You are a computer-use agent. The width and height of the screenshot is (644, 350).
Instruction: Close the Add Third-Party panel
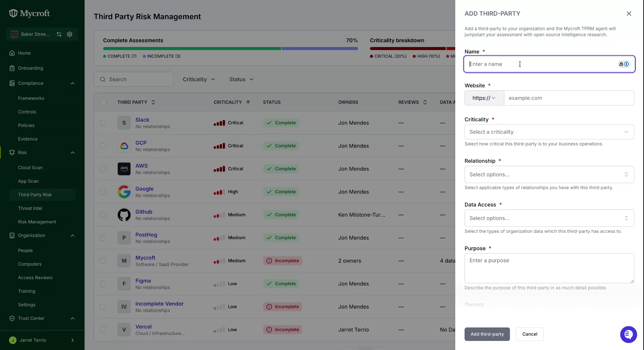pos(629,13)
